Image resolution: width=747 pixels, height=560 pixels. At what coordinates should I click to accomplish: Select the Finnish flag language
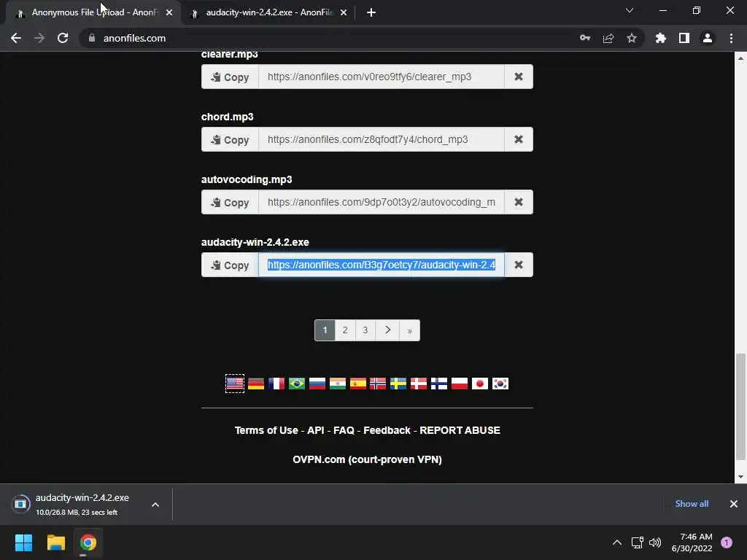pos(439,384)
